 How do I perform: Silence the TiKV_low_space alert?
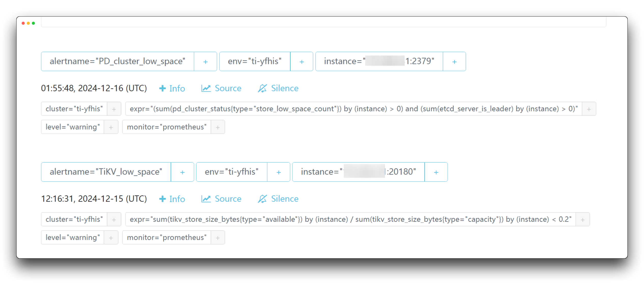click(278, 199)
